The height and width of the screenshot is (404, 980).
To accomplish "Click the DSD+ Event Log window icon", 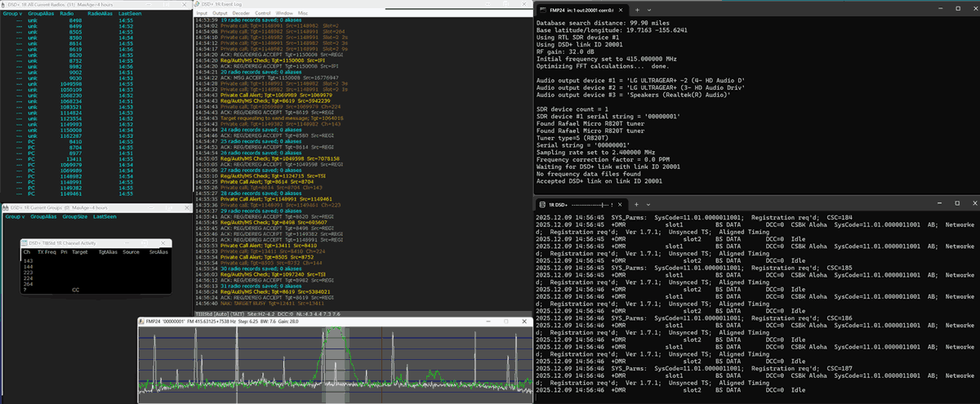I will (x=198, y=4).
